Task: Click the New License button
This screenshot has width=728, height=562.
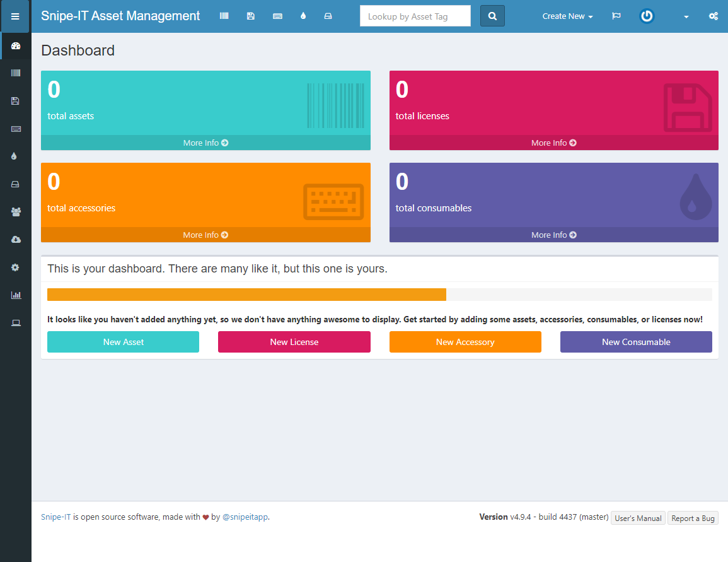Action: pyautogui.click(x=294, y=342)
